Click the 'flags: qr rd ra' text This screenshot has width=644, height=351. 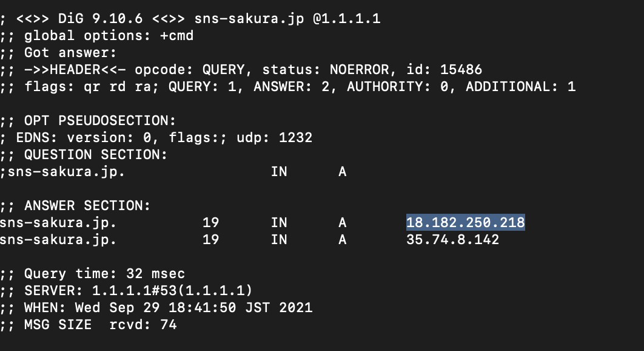pyautogui.click(x=88, y=87)
